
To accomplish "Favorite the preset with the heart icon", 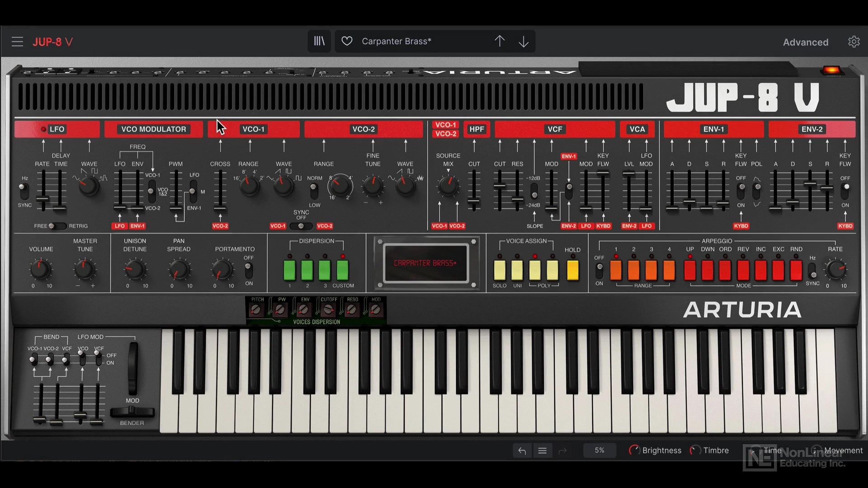I will click(347, 41).
